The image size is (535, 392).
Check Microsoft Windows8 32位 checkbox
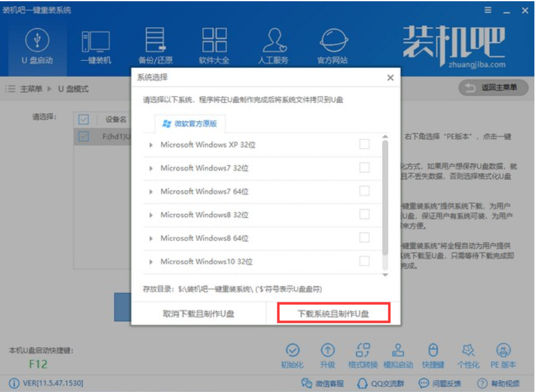[364, 214]
